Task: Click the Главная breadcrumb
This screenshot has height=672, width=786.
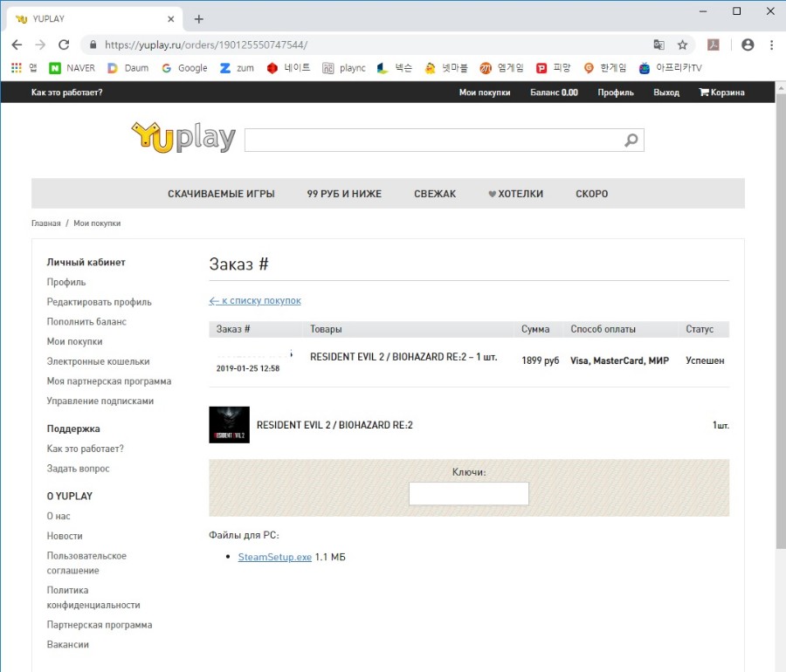Action: tap(46, 223)
